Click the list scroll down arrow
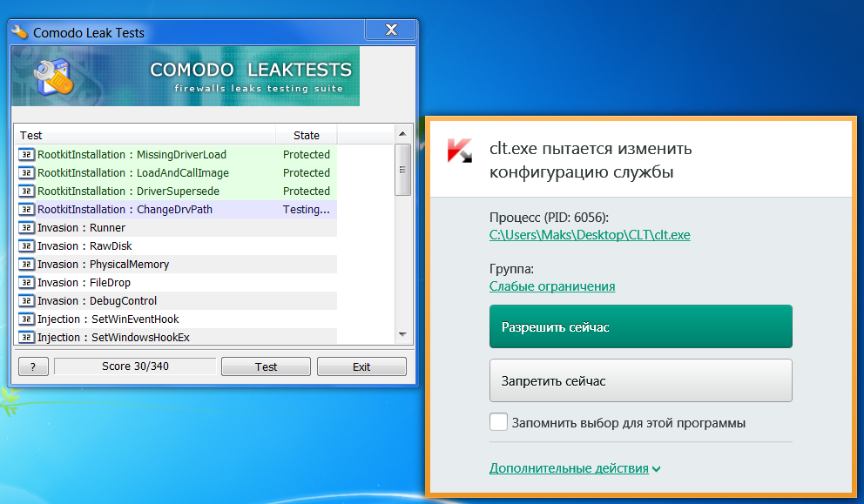 tap(402, 334)
